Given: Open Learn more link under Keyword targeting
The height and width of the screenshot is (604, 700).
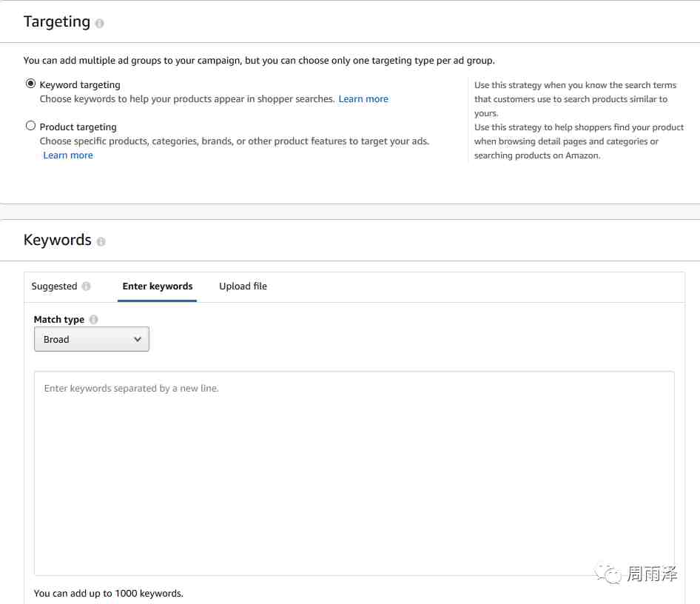Looking at the screenshot, I should coord(363,99).
